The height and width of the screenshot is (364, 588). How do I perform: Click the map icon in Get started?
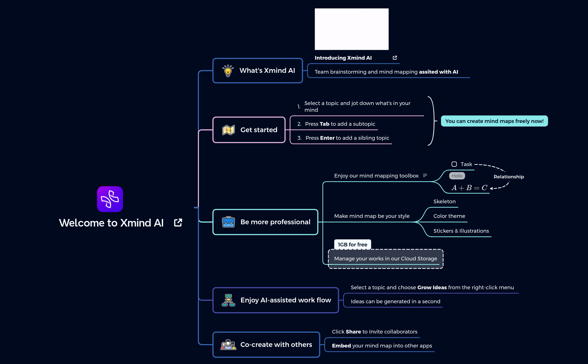click(x=228, y=130)
